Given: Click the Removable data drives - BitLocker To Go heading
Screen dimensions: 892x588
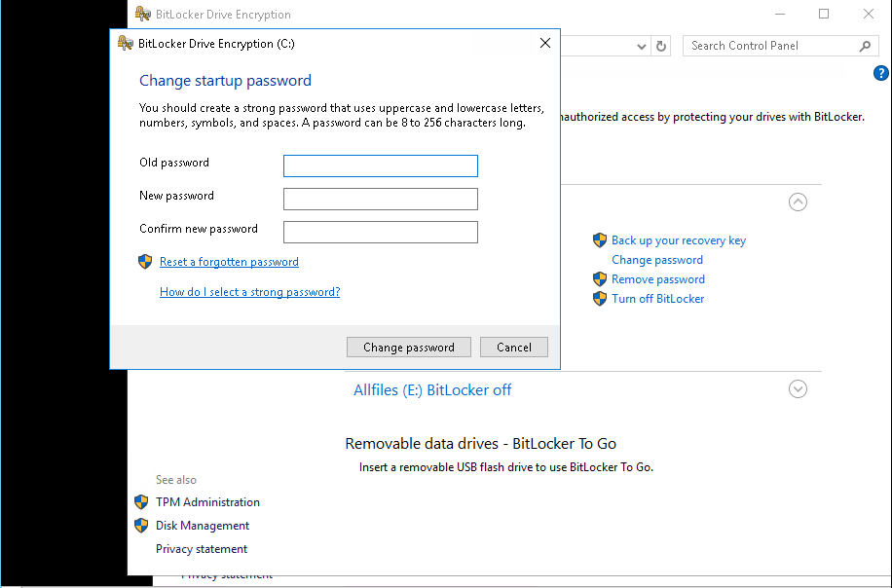Looking at the screenshot, I should 481,444.
